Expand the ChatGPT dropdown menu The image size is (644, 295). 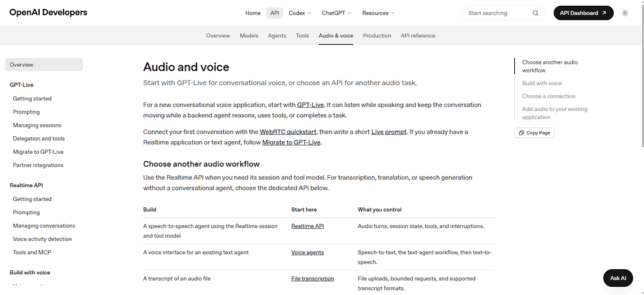[336, 13]
